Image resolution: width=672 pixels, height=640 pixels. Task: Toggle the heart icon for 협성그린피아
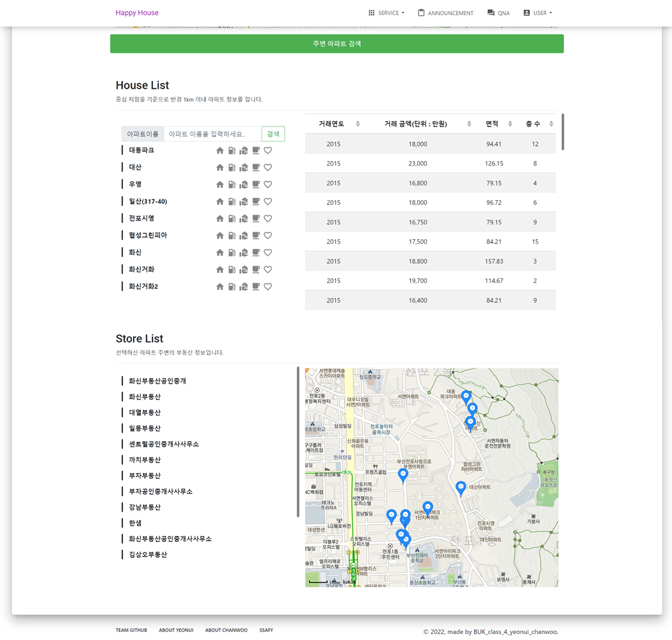pos(267,235)
